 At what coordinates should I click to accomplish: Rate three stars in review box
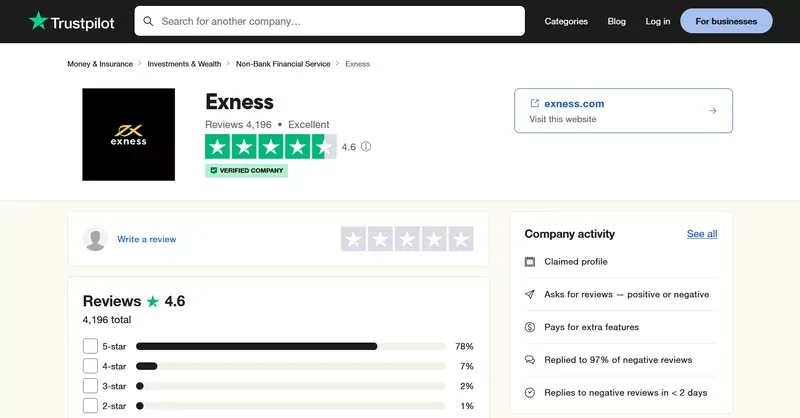tap(407, 239)
